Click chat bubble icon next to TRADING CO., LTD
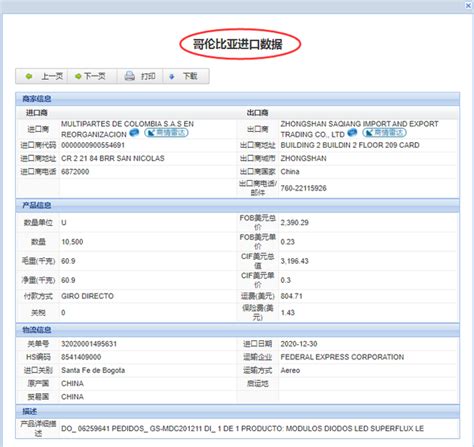Image resolution: width=474 pixels, height=447 pixels. coord(352,133)
